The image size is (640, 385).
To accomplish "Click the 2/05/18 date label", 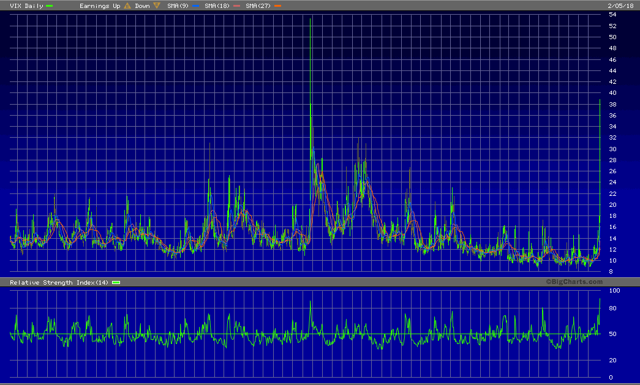I will point(621,6).
